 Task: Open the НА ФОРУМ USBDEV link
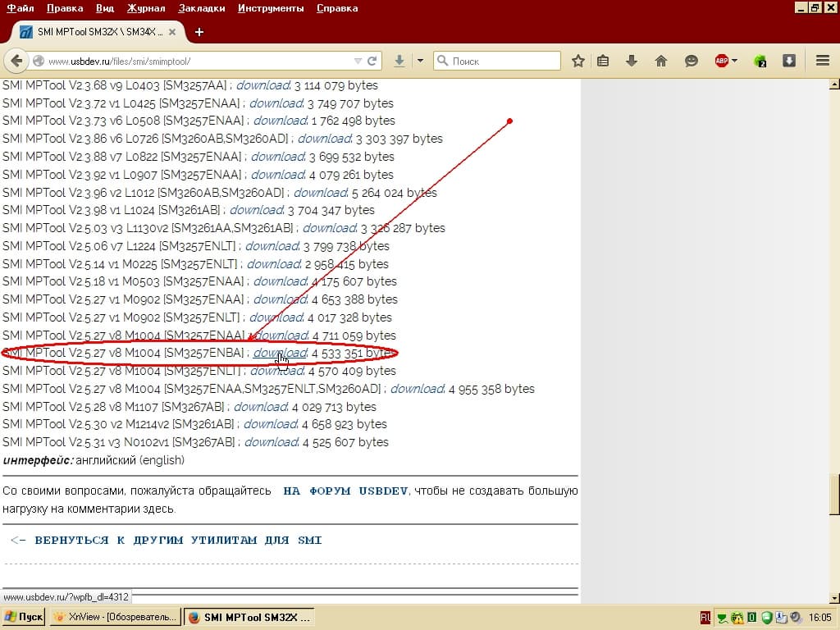[345, 491]
